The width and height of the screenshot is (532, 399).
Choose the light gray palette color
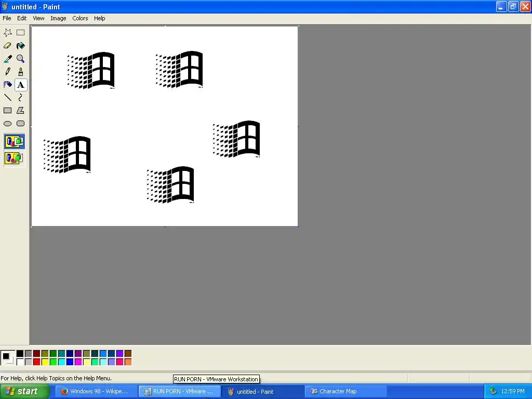point(29,362)
